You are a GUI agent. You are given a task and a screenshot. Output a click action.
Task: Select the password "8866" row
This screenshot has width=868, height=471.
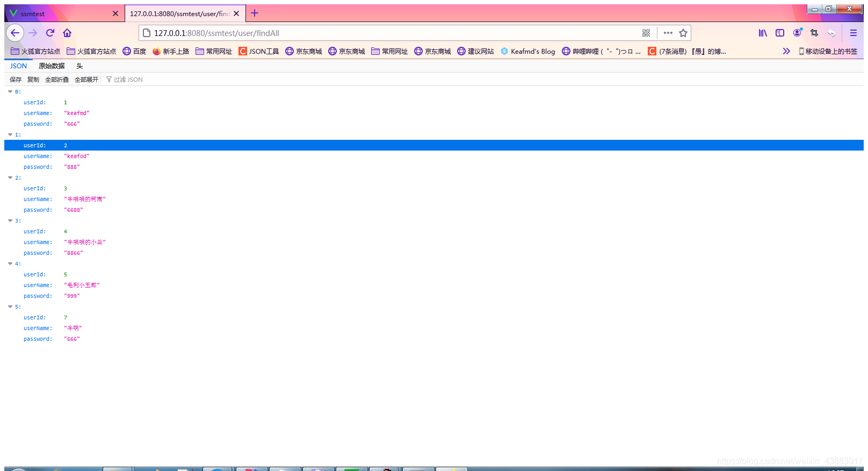[x=434, y=253]
